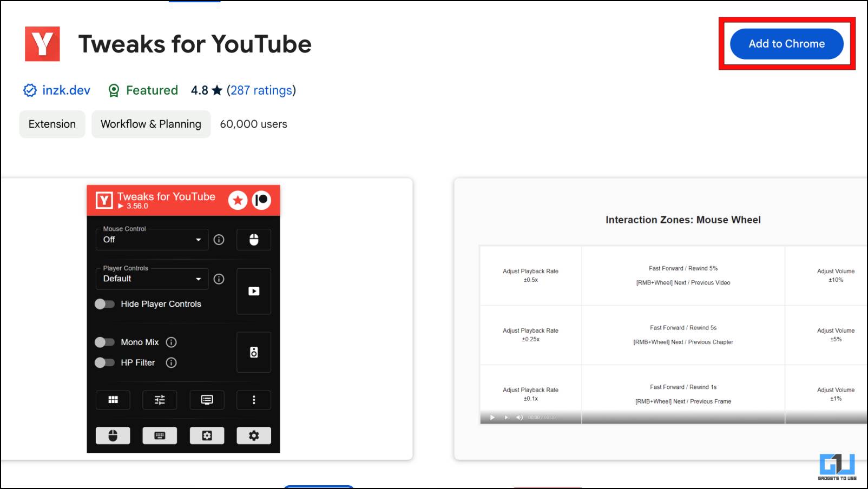This screenshot has height=489, width=868.
Task: Click the mouse icon button beside Mouse Control
Action: point(254,240)
